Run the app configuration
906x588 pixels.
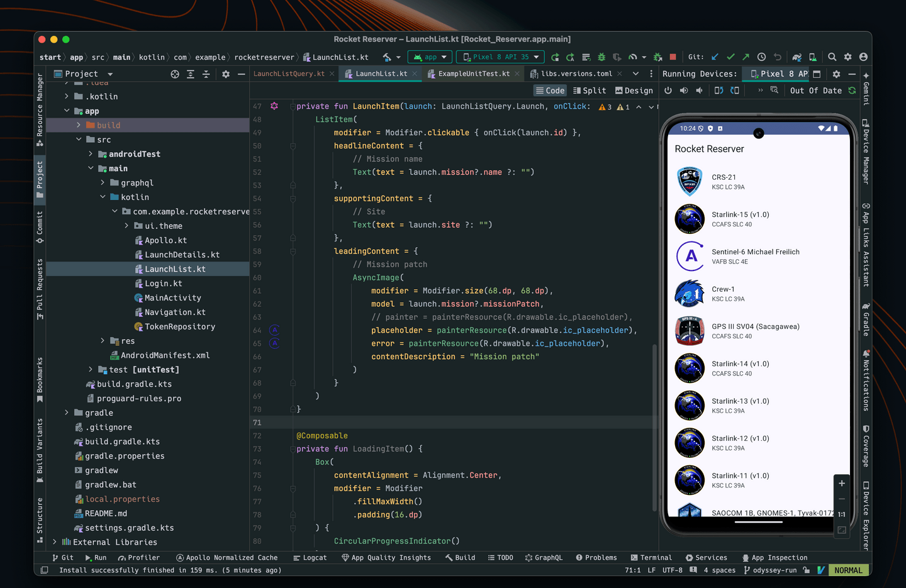tap(556, 57)
